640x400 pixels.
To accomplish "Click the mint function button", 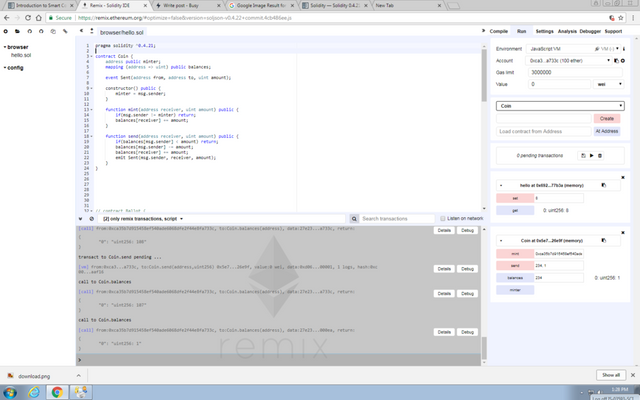I will coord(515,253).
